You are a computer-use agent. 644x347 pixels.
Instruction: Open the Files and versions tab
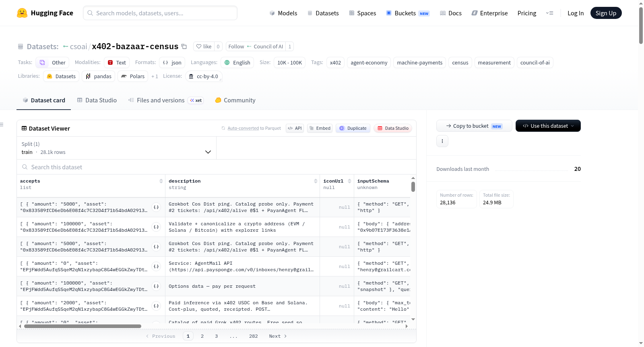pos(166,100)
